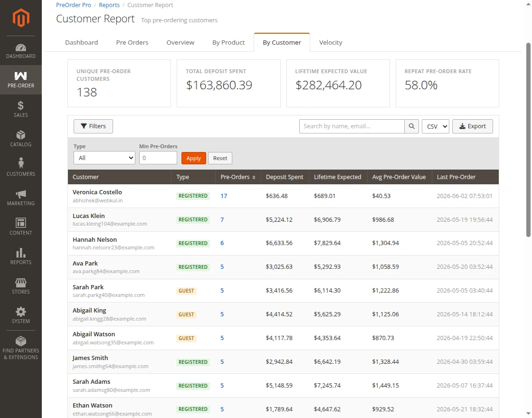Viewport: 532px width, 418px height.
Task: Switch to the Pre Orders tab
Action: pos(132,42)
